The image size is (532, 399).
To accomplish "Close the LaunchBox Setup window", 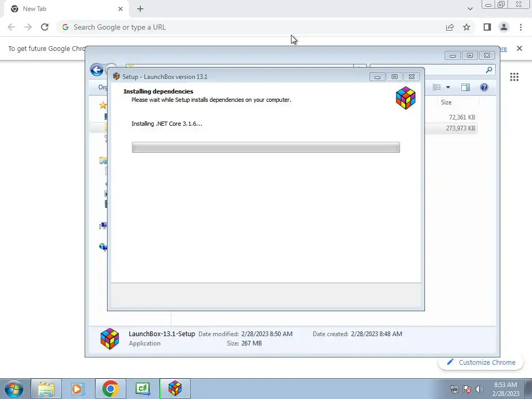I will [411, 77].
